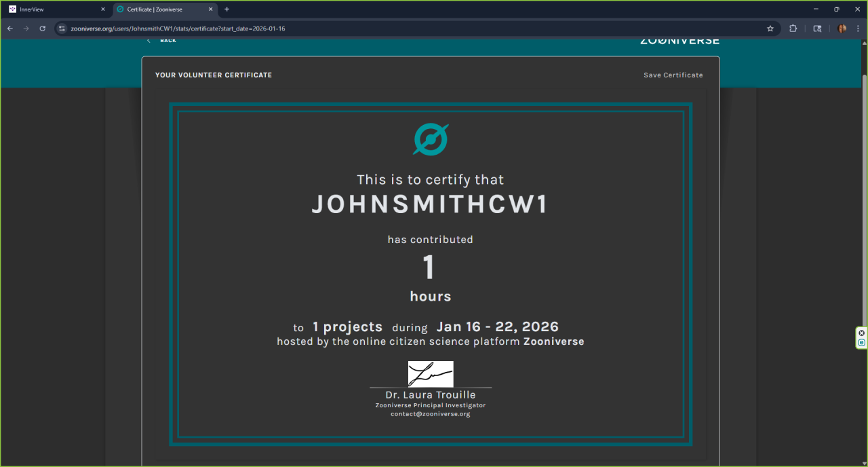This screenshot has width=868, height=467.
Task: Go back in browser history
Action: tap(10, 29)
